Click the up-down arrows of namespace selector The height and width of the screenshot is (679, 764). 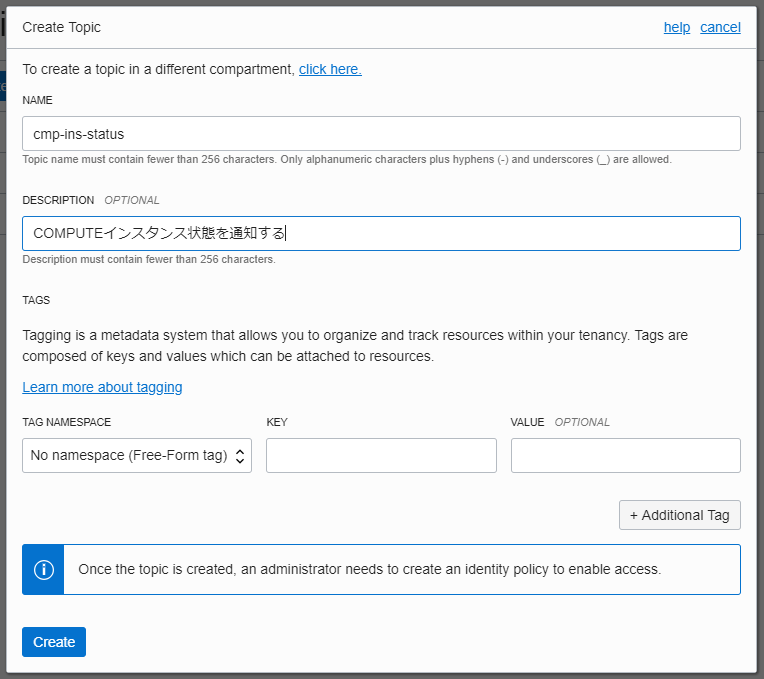[x=240, y=456]
